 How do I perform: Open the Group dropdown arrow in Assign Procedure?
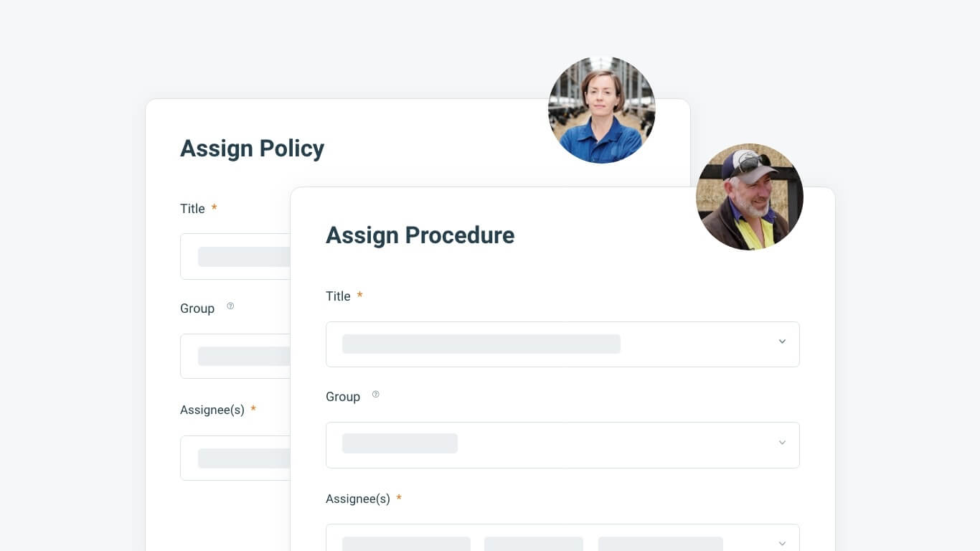click(x=782, y=443)
